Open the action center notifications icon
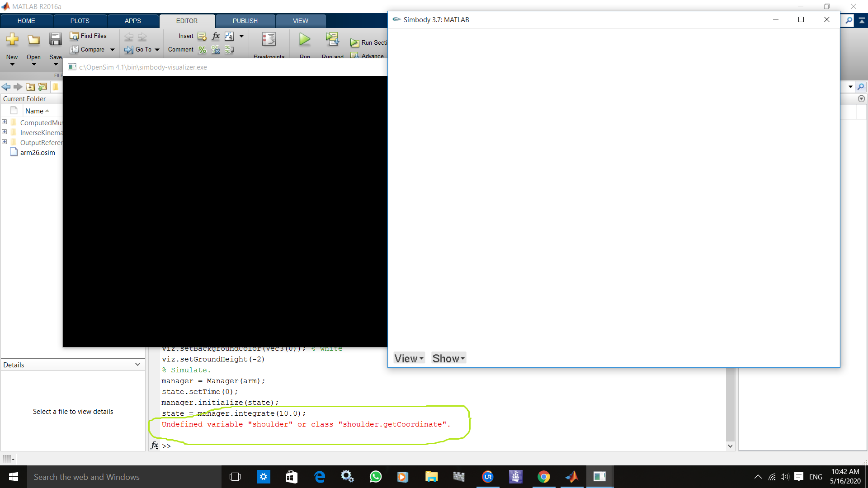Screen dimensions: 868x488 coord(799,477)
